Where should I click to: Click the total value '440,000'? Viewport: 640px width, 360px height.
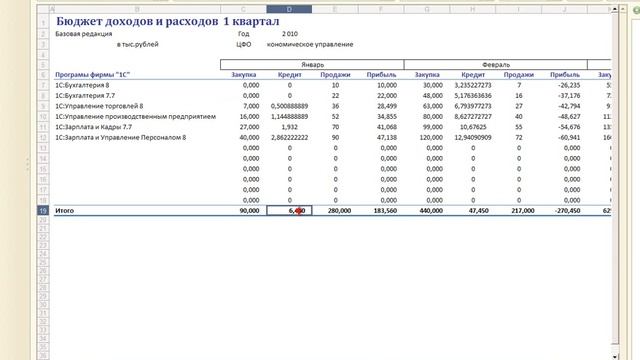431,211
